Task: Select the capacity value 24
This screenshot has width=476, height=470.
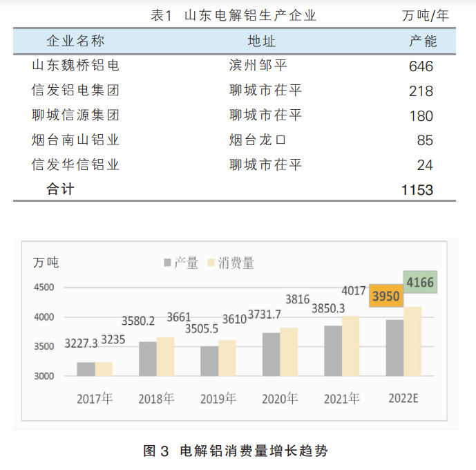Action: pyautogui.click(x=425, y=165)
